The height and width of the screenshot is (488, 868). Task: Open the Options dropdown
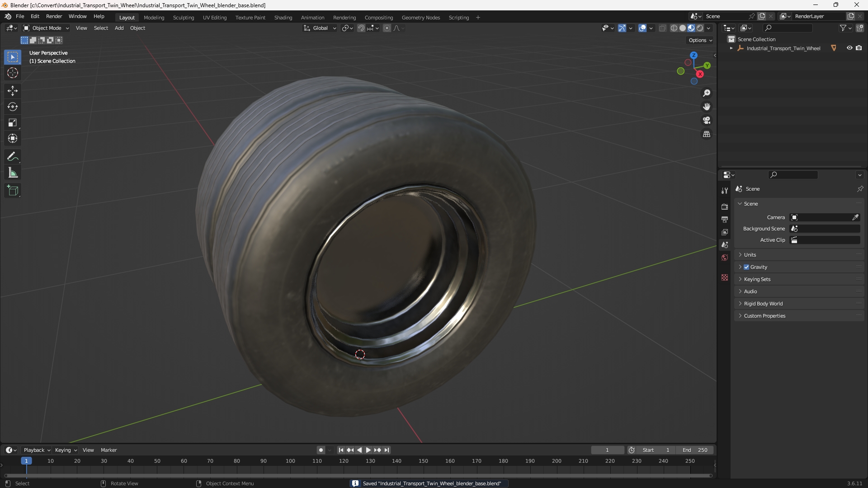[700, 40]
